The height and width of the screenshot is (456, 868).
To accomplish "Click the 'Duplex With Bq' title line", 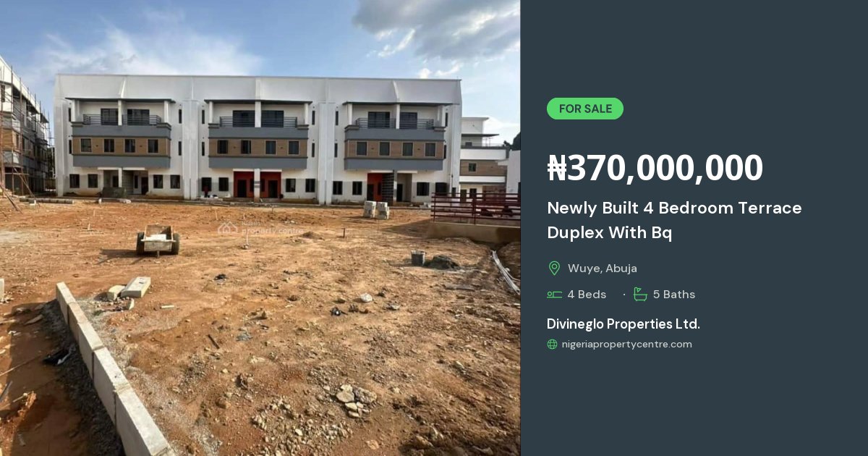I will (609, 233).
